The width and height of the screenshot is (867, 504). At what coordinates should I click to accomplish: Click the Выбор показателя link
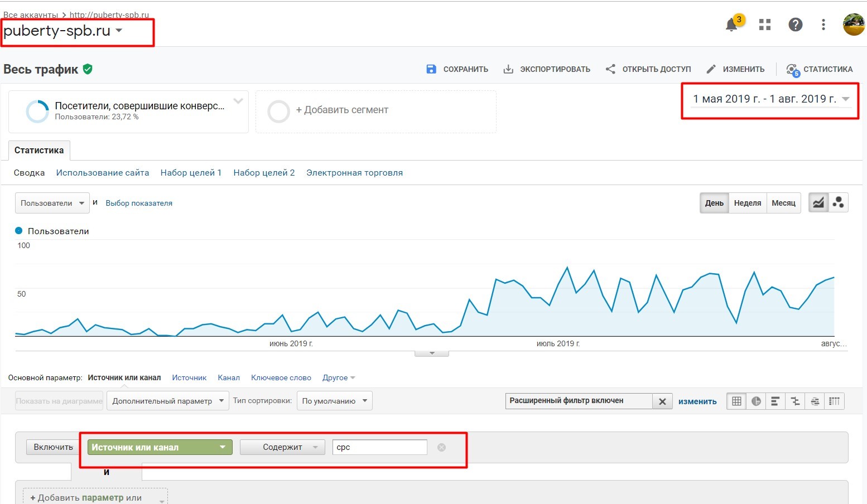(139, 203)
